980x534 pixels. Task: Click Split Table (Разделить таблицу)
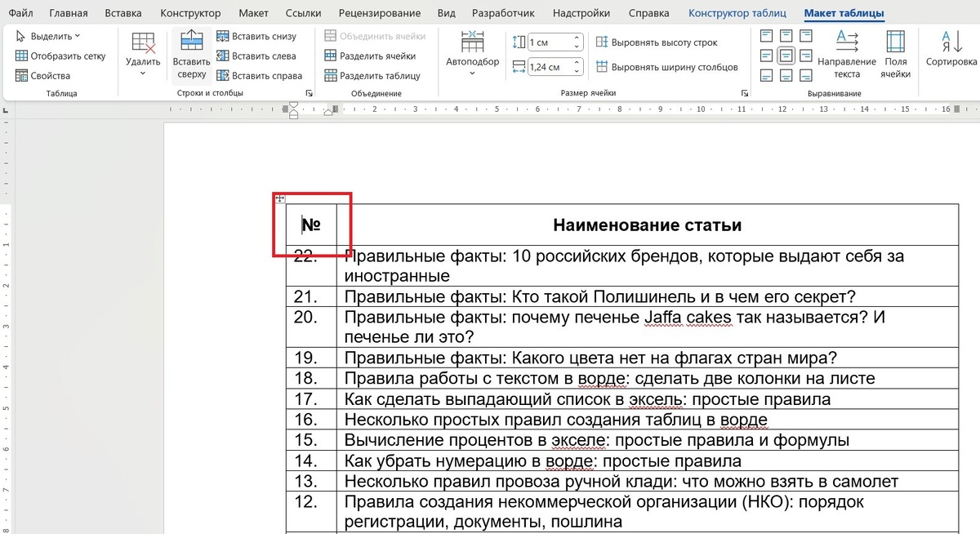click(372, 75)
